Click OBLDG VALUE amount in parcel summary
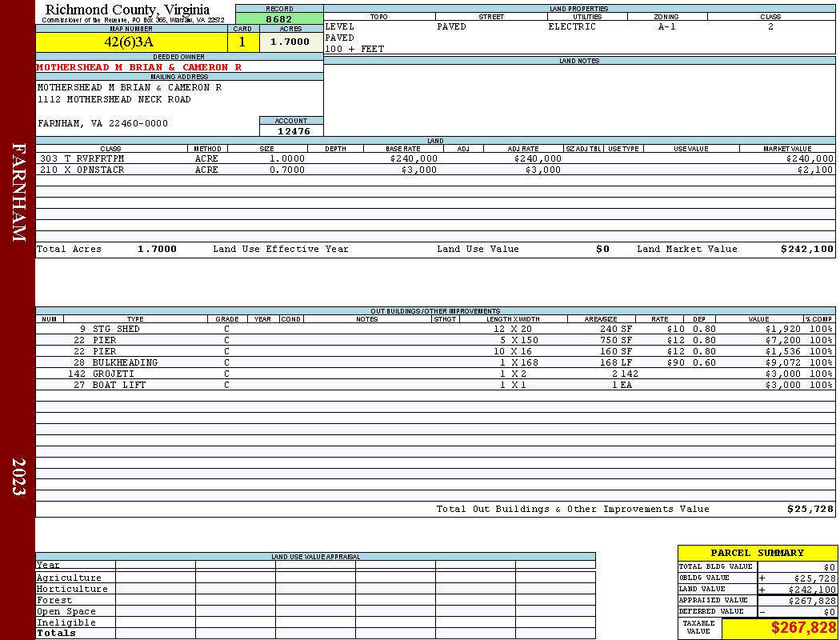This screenshot has height=640, width=840. (814, 578)
